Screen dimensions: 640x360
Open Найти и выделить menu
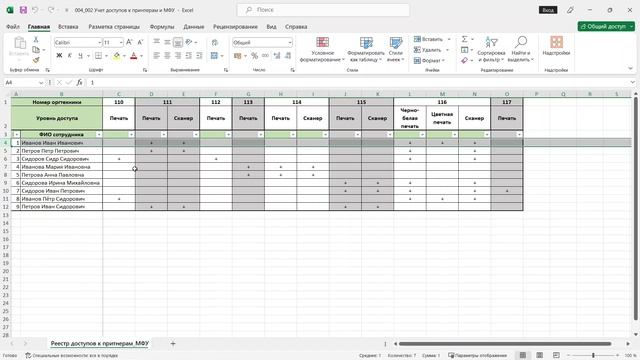click(521, 49)
